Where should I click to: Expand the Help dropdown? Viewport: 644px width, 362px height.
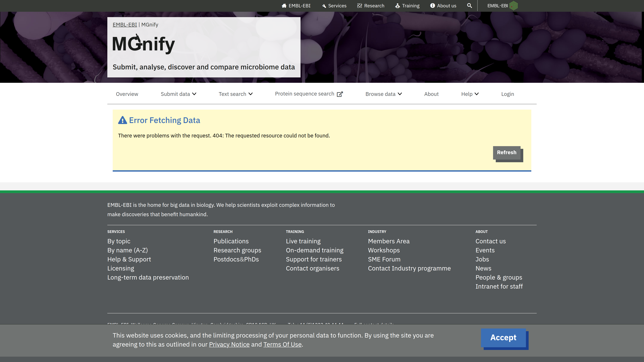click(x=470, y=94)
